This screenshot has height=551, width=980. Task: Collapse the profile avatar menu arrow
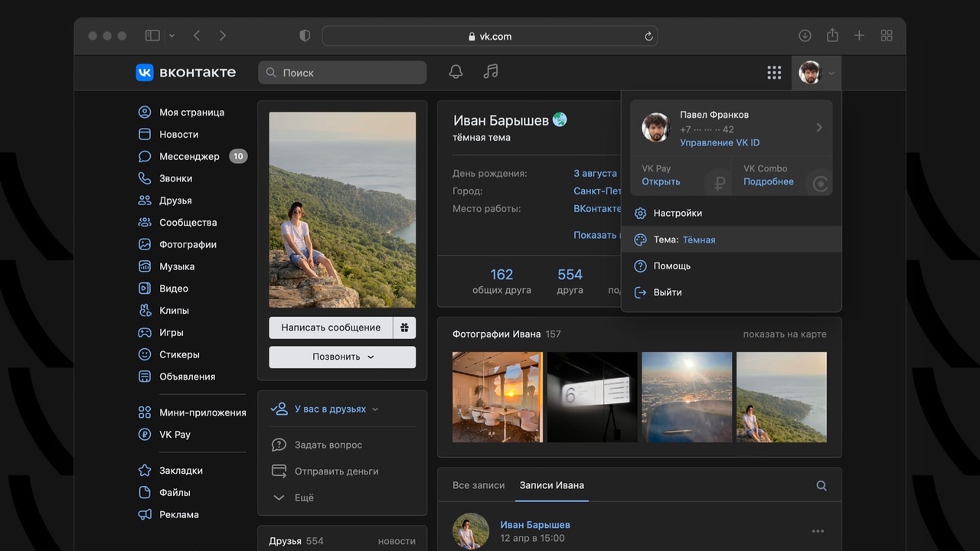pos(831,73)
